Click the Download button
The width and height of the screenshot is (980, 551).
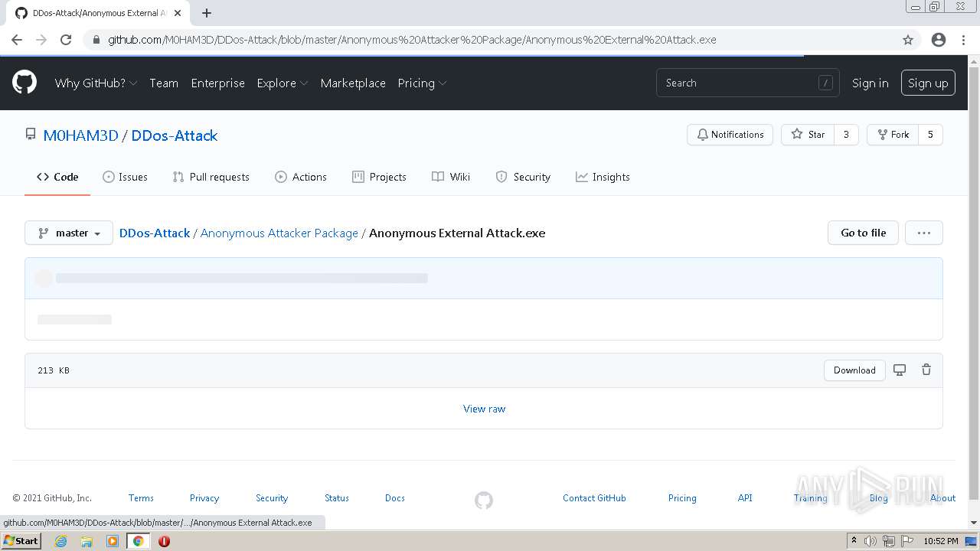click(x=854, y=370)
